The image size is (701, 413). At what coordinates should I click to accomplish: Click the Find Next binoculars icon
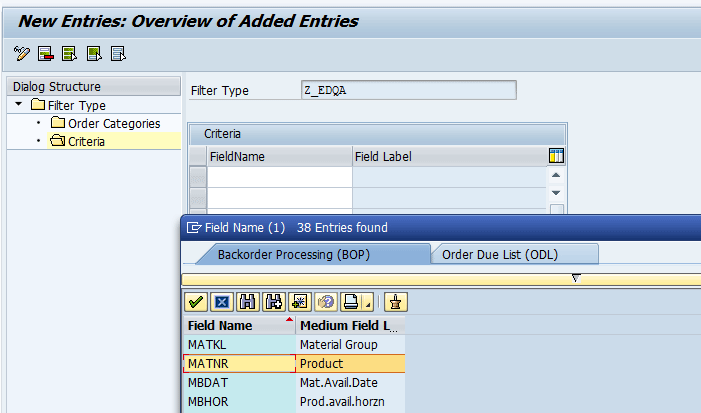pos(272,301)
